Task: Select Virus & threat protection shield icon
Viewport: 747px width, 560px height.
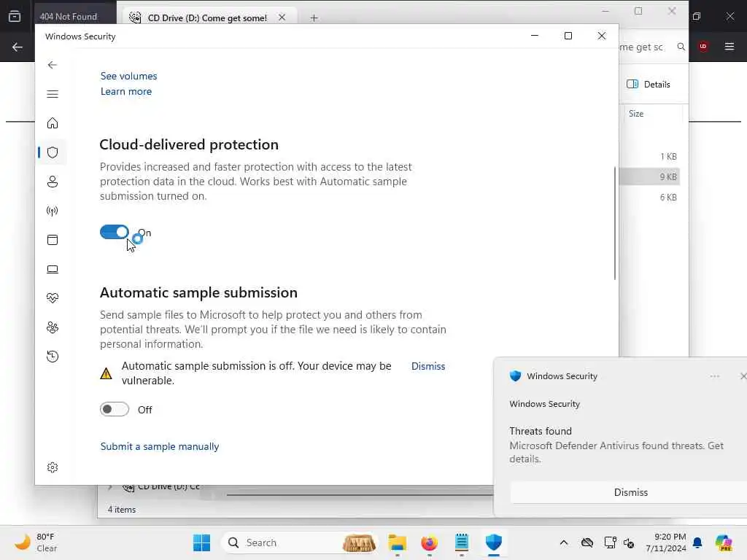Action: point(53,152)
